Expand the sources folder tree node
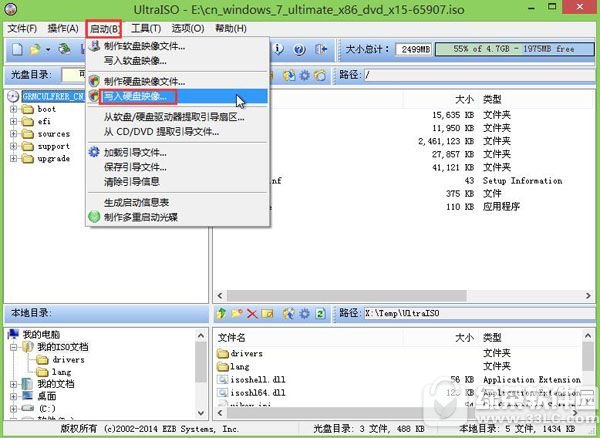The height and width of the screenshot is (438, 600). tap(14, 134)
